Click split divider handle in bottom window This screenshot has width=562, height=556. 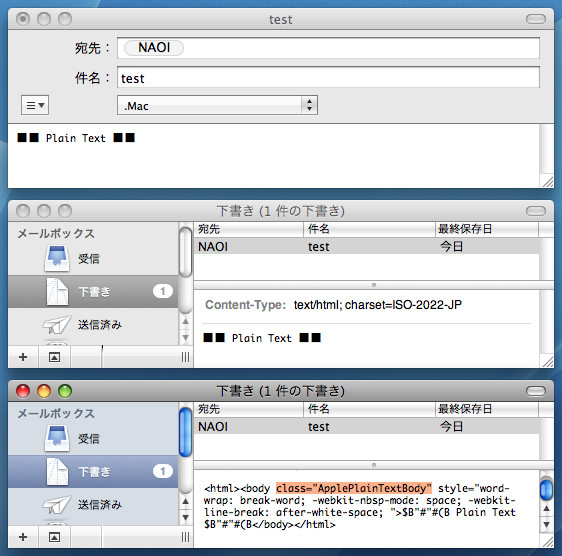click(x=374, y=465)
